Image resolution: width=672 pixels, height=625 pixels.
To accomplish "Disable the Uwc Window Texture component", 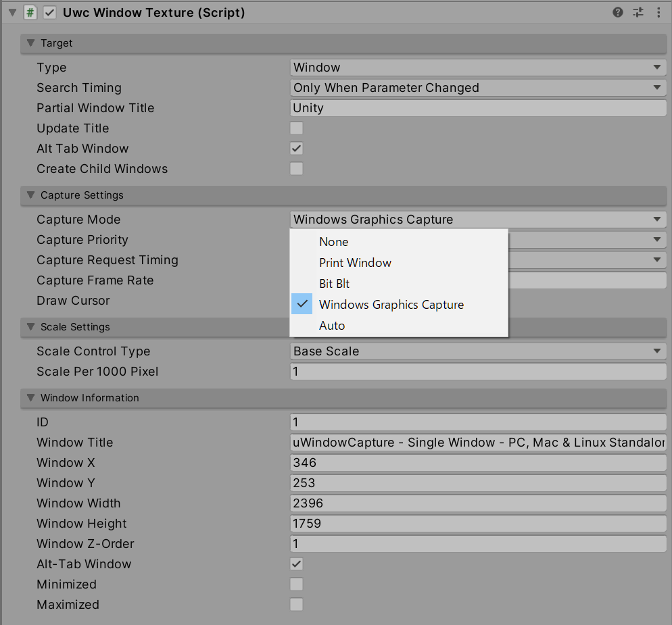I will coord(49,12).
